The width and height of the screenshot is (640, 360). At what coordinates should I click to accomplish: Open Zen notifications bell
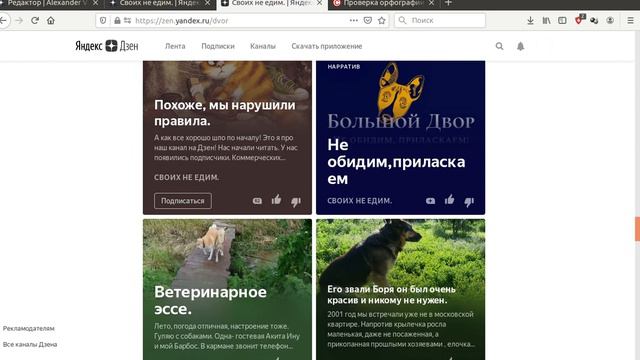click(x=520, y=46)
